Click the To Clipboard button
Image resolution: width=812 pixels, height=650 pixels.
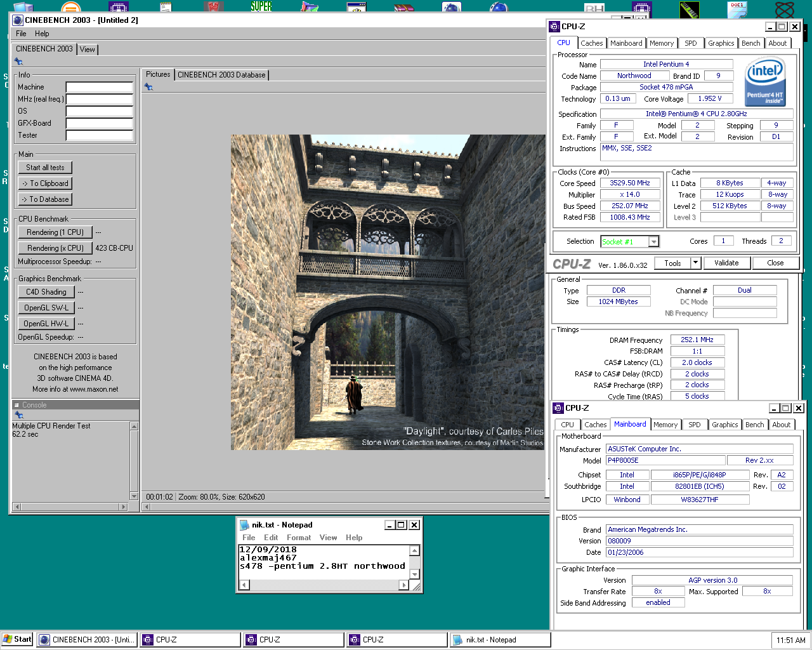click(45, 183)
